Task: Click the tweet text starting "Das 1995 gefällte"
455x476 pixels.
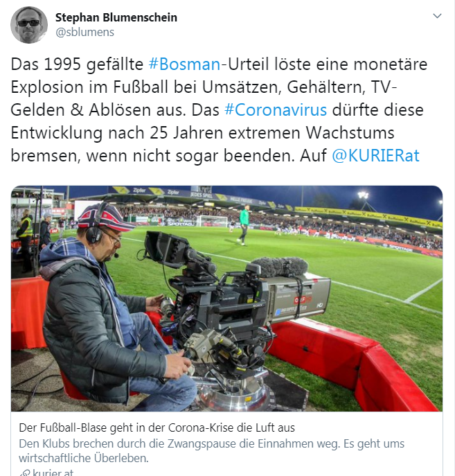Action: pos(219,110)
